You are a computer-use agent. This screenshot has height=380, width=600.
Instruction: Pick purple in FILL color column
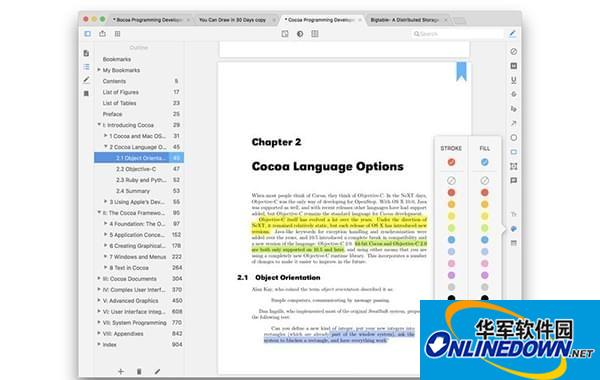click(485, 275)
